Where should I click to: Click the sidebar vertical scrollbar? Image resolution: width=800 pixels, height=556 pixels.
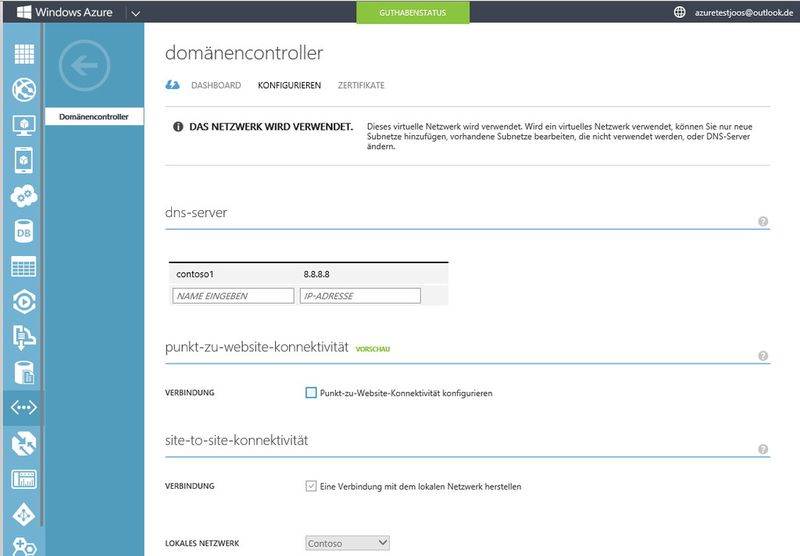pos(43,275)
